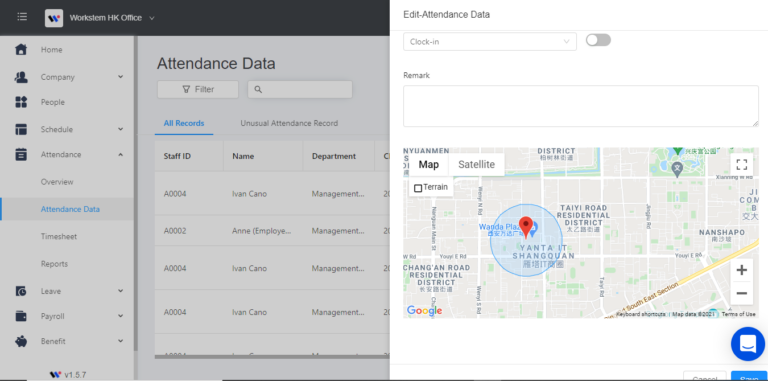
Task: Click the Wanda Plaza map label
Action: pyautogui.click(x=499, y=227)
